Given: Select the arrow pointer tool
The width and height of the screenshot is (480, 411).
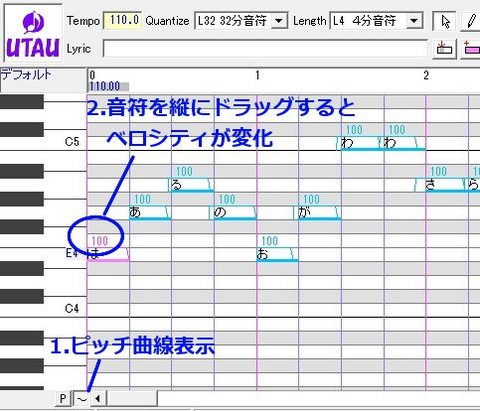Looking at the screenshot, I should coord(445,22).
